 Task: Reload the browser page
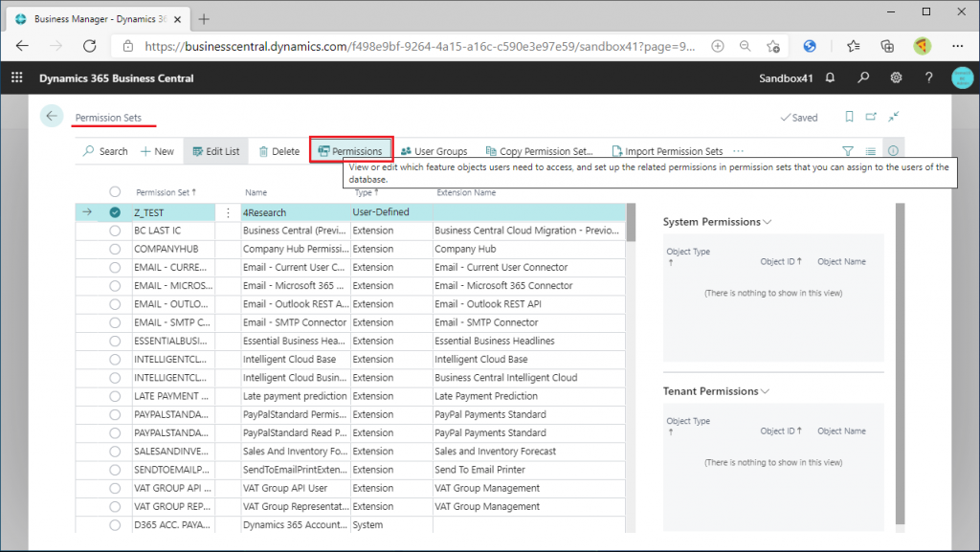(89, 46)
